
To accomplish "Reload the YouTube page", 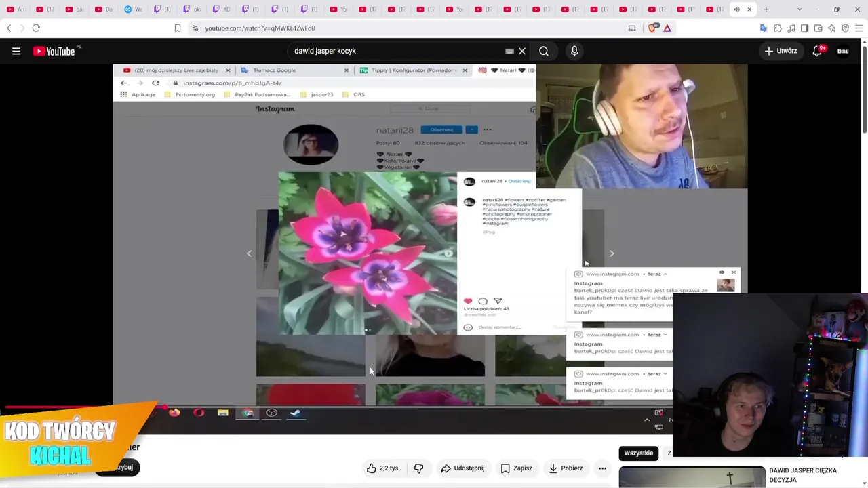I will tap(36, 28).
